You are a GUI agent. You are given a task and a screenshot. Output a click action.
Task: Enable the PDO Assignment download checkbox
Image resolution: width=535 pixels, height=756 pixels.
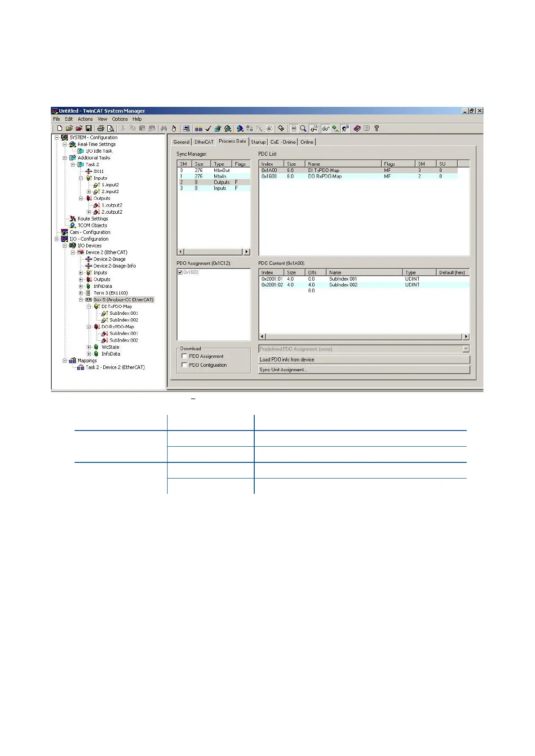(184, 356)
